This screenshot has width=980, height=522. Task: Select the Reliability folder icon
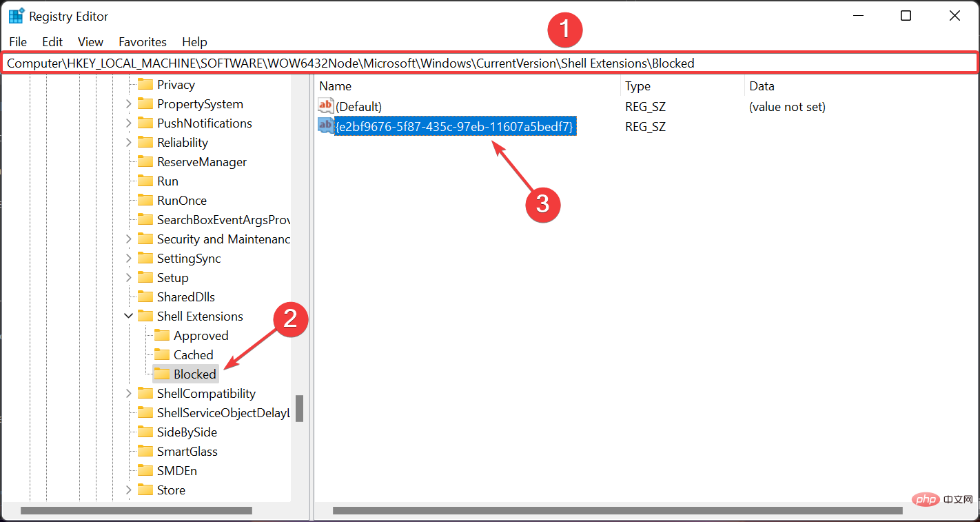click(x=145, y=143)
